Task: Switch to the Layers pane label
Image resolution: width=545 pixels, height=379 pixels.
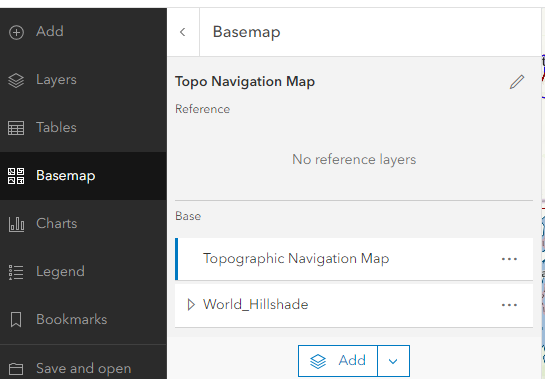Action: 56,80
